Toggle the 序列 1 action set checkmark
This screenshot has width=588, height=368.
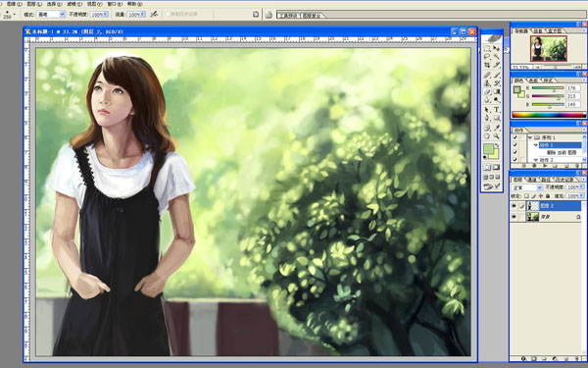tap(514, 137)
